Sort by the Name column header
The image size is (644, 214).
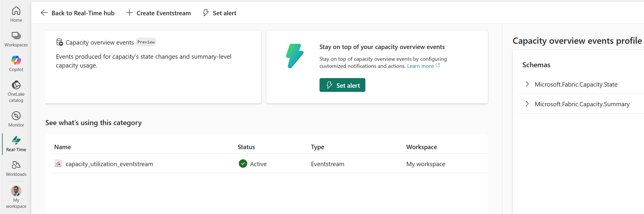(x=62, y=147)
